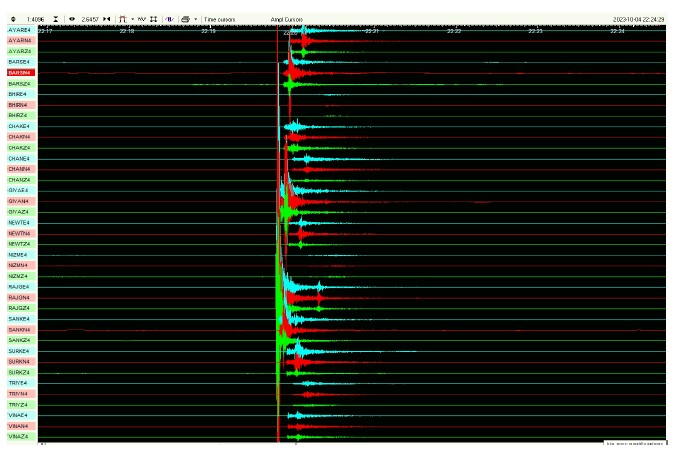Click the time compress hourglass icon
This screenshot has width=677, height=453.
coord(55,19)
